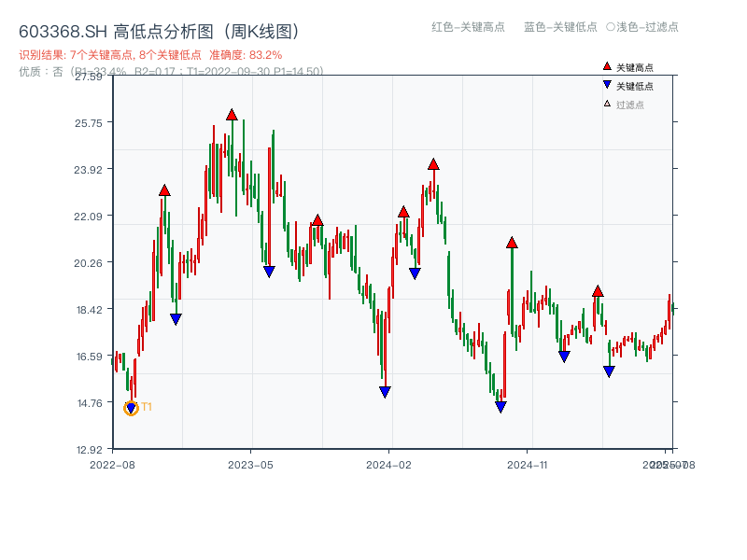
Task: Click the red triangle above the highest 2023 peak
Action: [231, 114]
